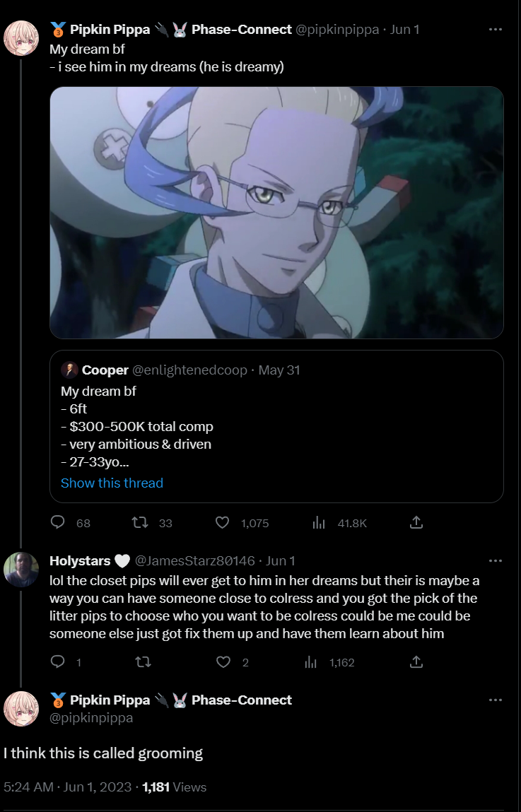Viewport: 521px width, 812px height.
Task: Open the Colress anime image
Action: [x=276, y=212]
